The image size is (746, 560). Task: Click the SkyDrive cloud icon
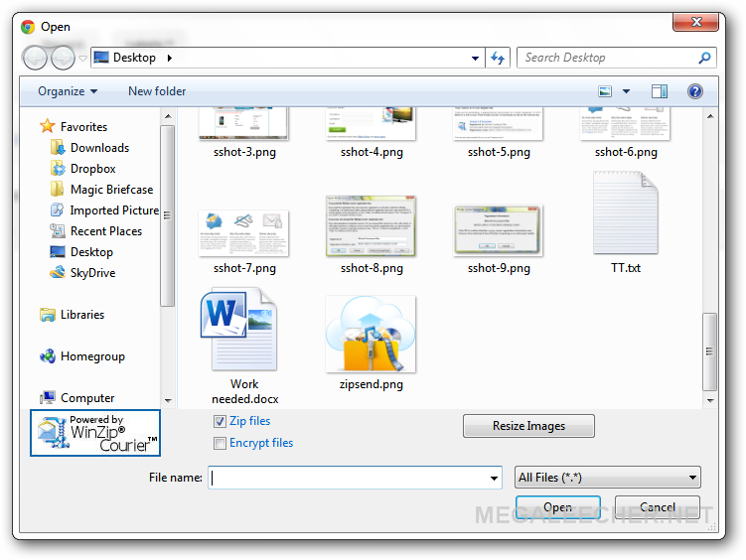coord(57,272)
